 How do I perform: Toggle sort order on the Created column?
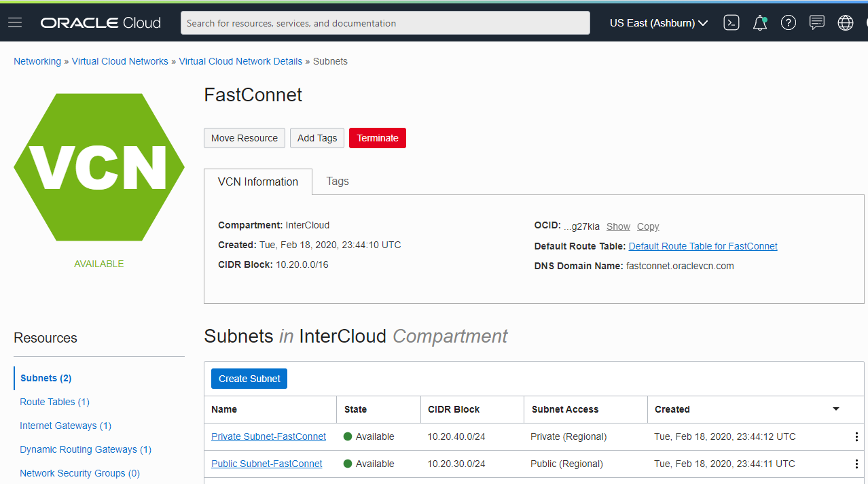[835, 409]
